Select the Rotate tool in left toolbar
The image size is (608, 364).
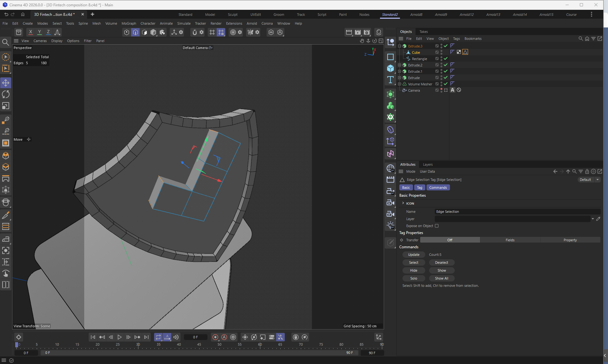pos(6,94)
